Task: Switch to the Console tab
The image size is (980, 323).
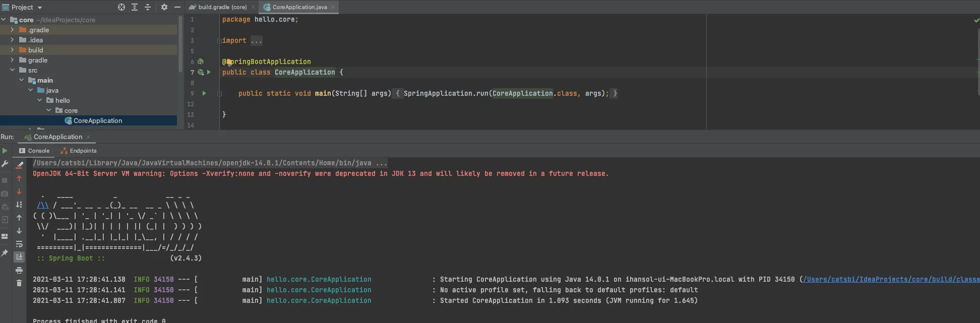Action: (34, 151)
